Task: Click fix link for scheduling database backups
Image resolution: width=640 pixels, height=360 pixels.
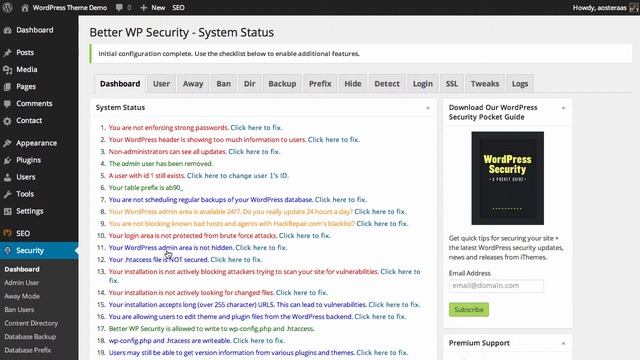Action: [x=341, y=200]
